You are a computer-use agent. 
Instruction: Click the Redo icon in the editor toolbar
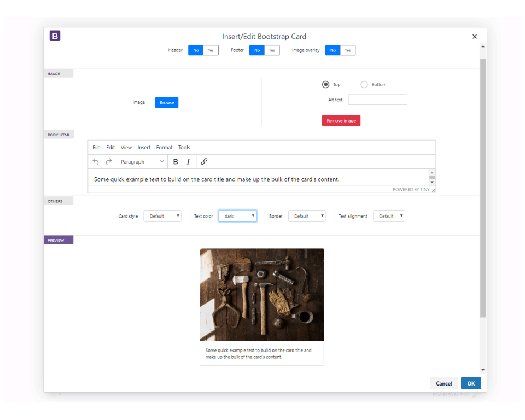pyautogui.click(x=108, y=161)
